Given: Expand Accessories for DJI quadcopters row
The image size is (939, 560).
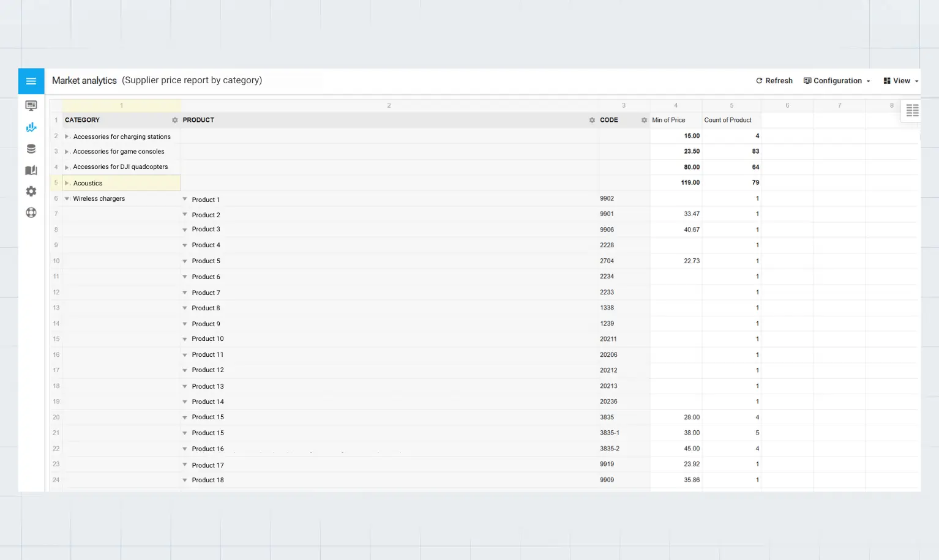Looking at the screenshot, I should (x=67, y=167).
